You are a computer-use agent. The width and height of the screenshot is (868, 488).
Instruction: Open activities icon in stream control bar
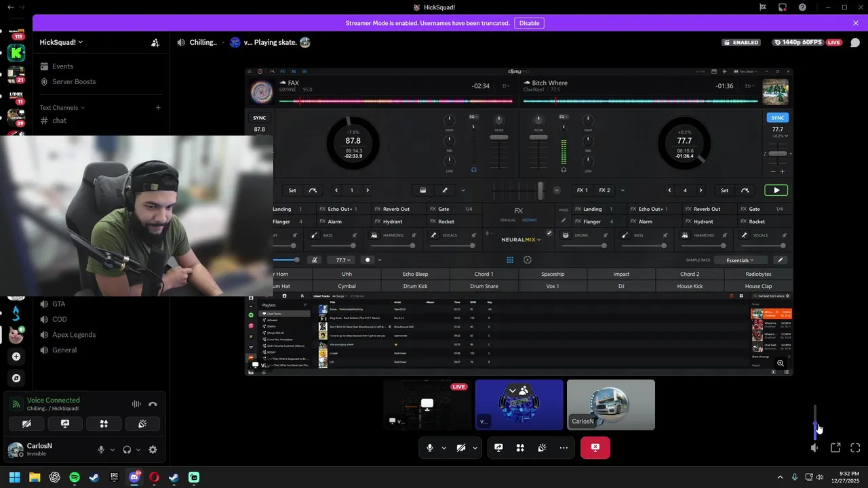(520, 448)
